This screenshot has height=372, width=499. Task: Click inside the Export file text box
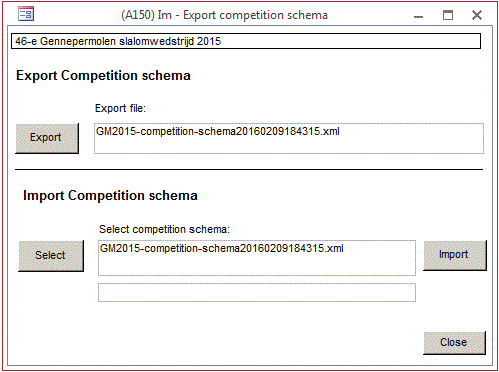pos(289,138)
